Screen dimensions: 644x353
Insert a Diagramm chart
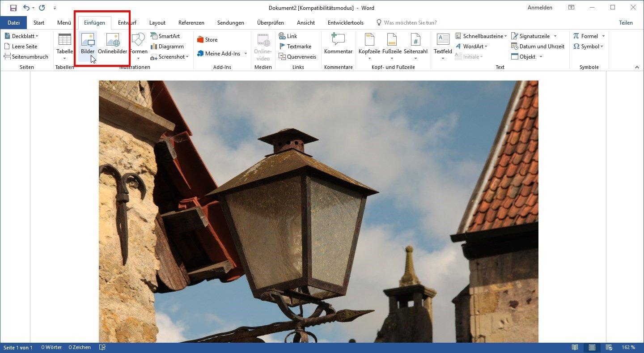(x=167, y=47)
